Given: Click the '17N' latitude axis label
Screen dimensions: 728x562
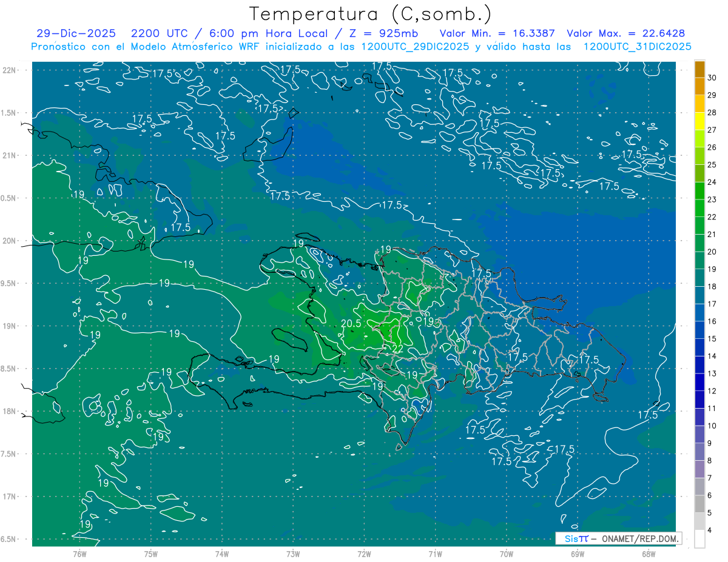Looking at the screenshot, I should (8, 497).
